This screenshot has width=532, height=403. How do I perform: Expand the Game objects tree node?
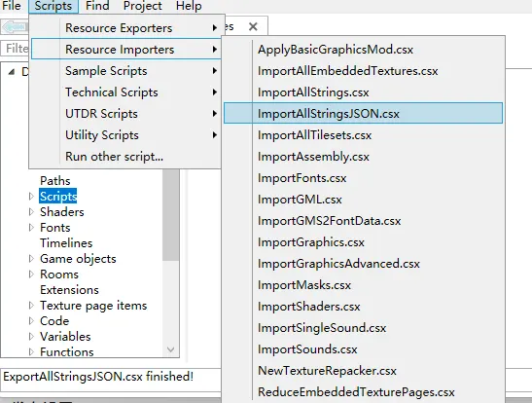(x=31, y=259)
